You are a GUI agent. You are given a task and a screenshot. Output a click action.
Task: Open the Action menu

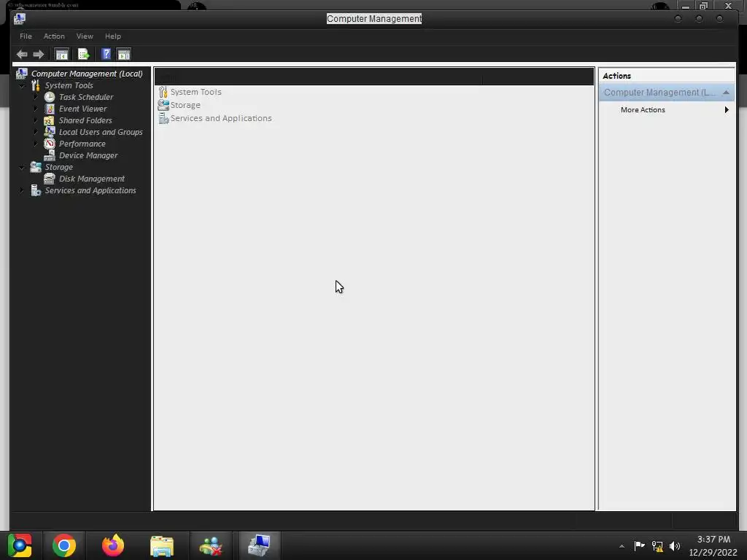[x=54, y=36]
